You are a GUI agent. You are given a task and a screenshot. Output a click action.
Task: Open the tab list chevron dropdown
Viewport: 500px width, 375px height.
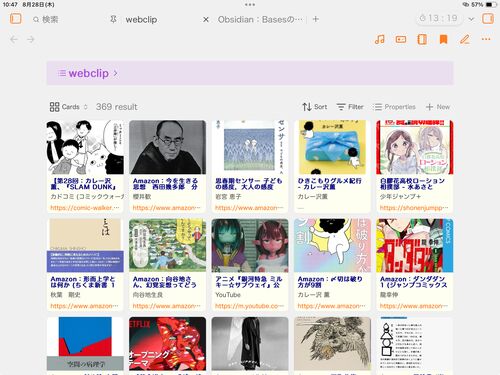tap(471, 19)
